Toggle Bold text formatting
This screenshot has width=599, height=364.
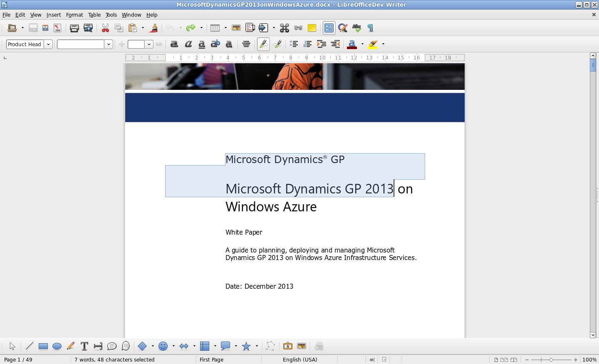tap(174, 44)
